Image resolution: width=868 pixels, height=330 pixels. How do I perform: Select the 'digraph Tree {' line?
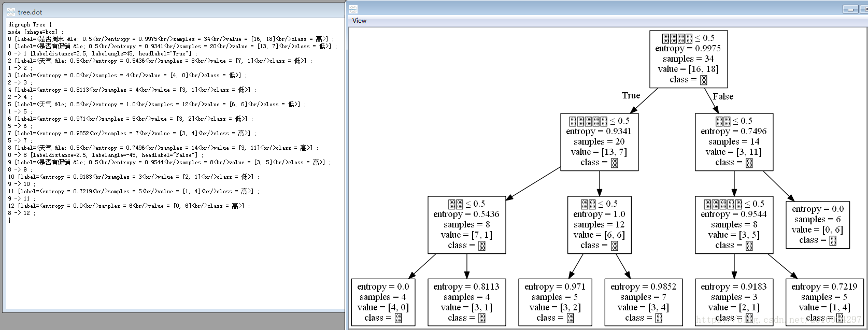coord(30,24)
